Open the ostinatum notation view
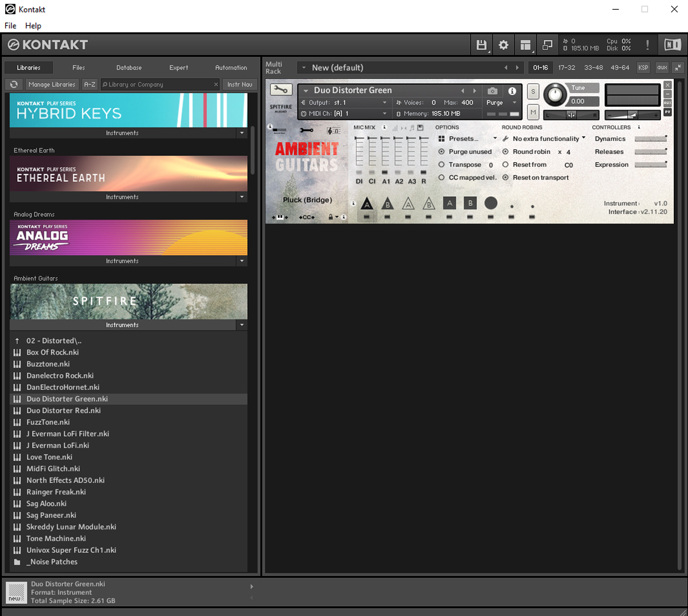The height and width of the screenshot is (616, 688). (x=333, y=131)
